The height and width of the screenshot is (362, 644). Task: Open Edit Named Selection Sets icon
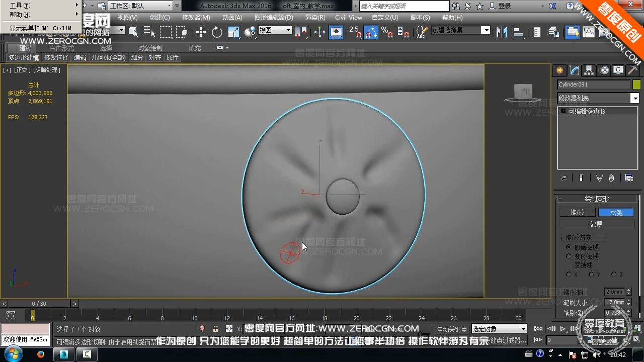[x=422, y=32]
